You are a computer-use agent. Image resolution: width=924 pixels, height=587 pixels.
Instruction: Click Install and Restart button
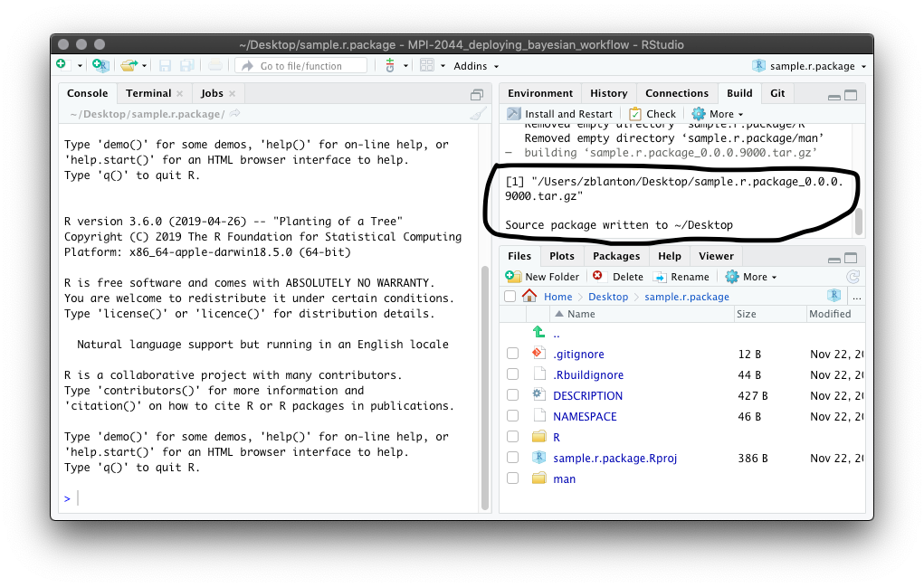click(x=560, y=114)
